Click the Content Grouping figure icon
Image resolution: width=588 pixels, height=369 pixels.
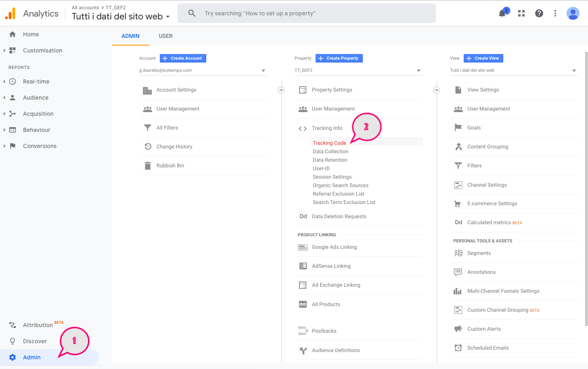[x=458, y=147]
